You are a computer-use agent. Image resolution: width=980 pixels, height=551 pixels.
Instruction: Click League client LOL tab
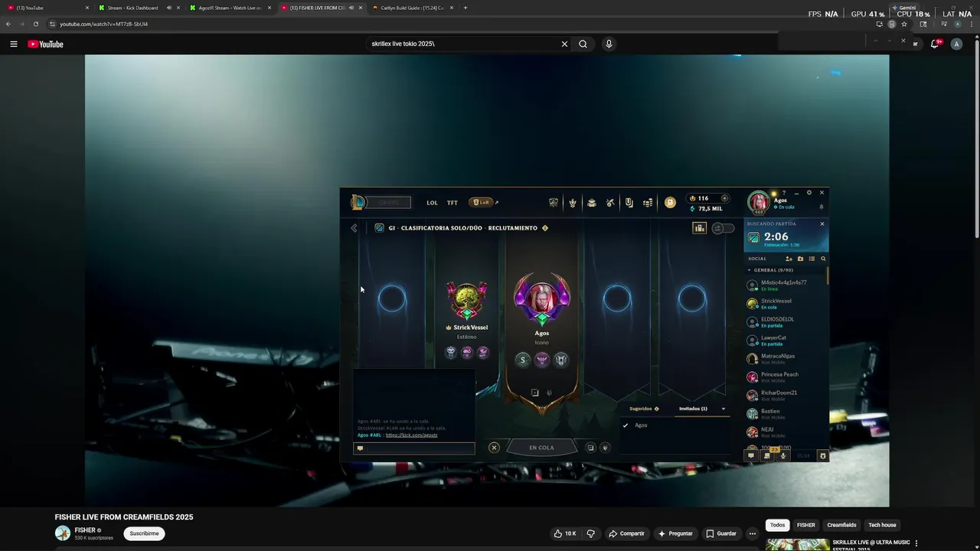coord(432,203)
